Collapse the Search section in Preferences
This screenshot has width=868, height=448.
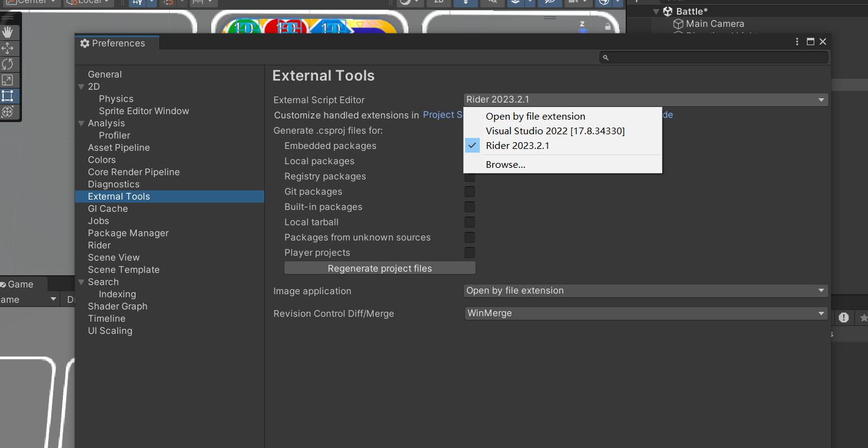pos(81,282)
